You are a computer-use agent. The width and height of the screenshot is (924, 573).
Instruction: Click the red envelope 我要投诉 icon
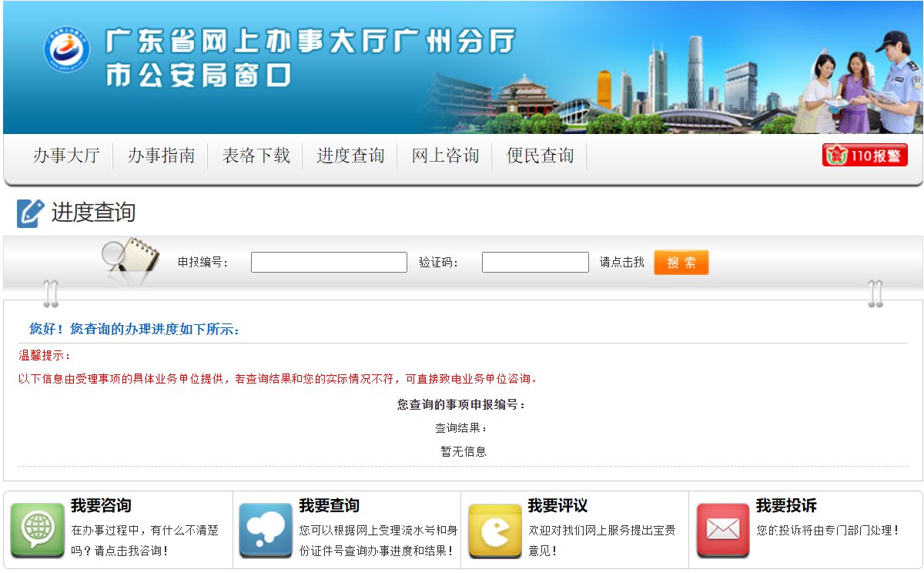[x=722, y=530]
